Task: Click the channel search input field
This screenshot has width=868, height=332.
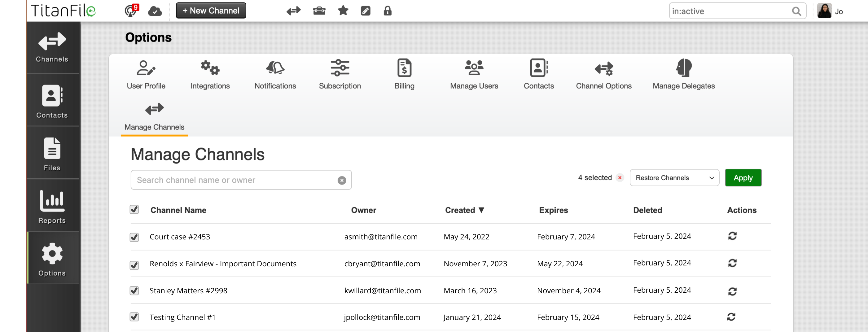Action: [x=236, y=180]
